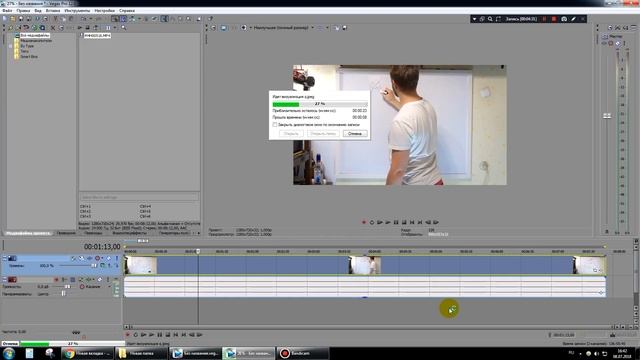Click Play button under the timeline
Viewport: 640px width, 360px height.
pos(151,335)
